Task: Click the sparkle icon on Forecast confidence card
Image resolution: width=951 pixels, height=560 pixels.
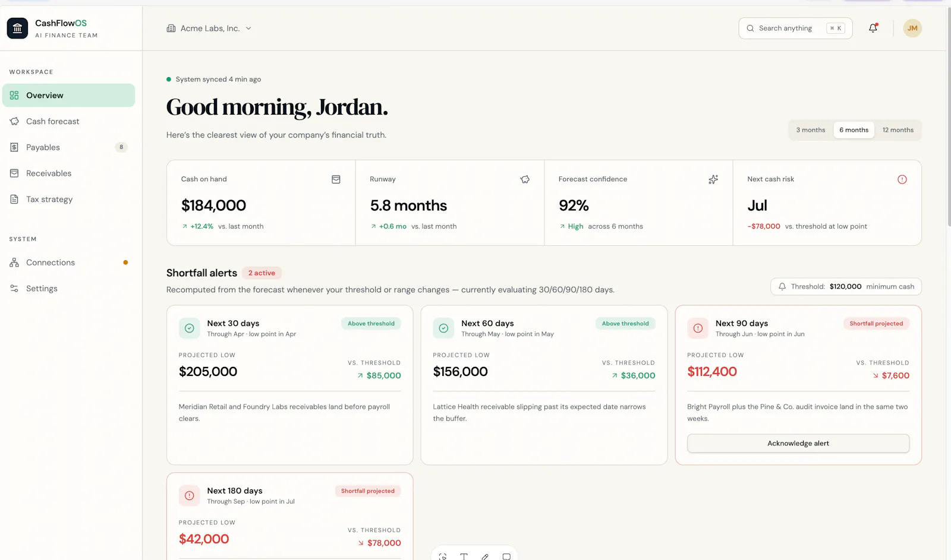Action: point(713,179)
